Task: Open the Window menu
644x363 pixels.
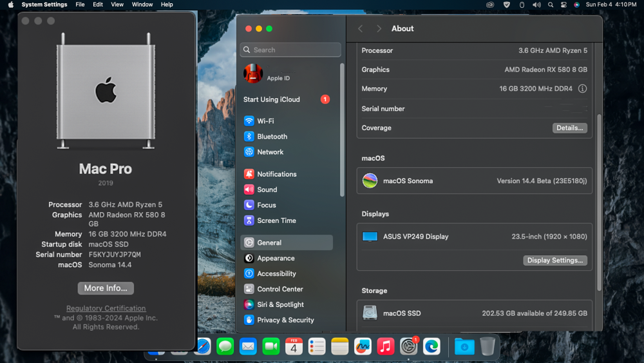Action: pyautogui.click(x=142, y=5)
